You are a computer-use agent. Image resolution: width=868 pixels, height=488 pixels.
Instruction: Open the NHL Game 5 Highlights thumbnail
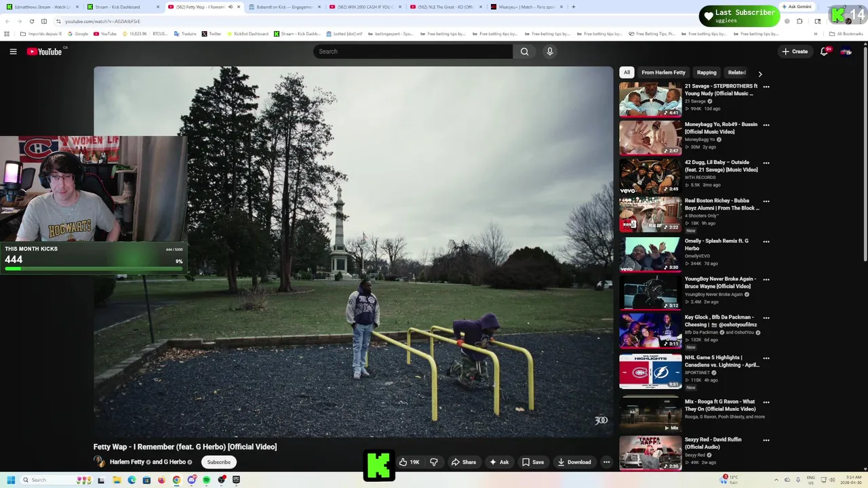point(650,371)
